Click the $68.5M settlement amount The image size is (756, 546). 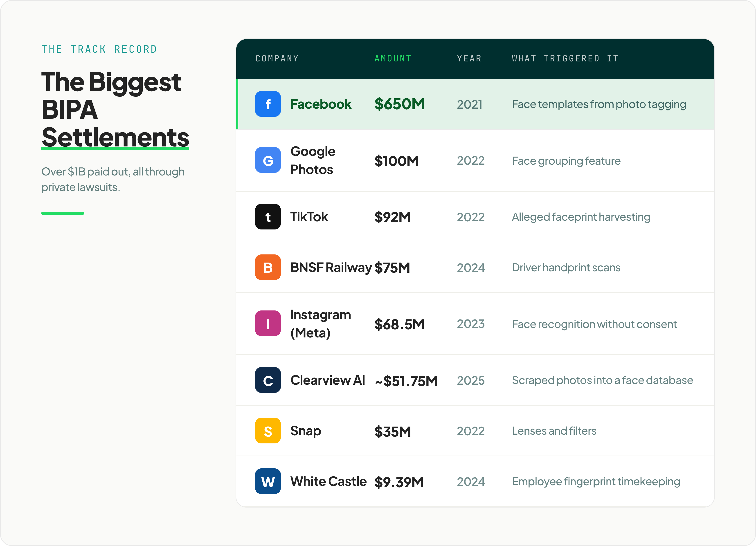[x=399, y=324]
